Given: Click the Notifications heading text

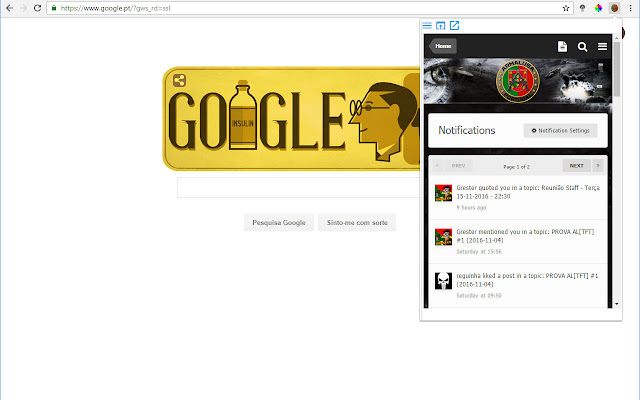Looking at the screenshot, I should (x=467, y=130).
